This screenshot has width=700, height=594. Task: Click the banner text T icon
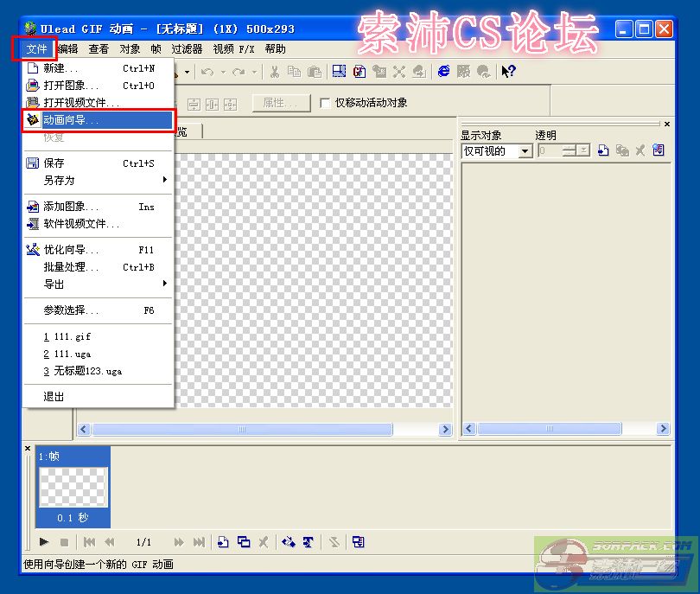coord(308,542)
